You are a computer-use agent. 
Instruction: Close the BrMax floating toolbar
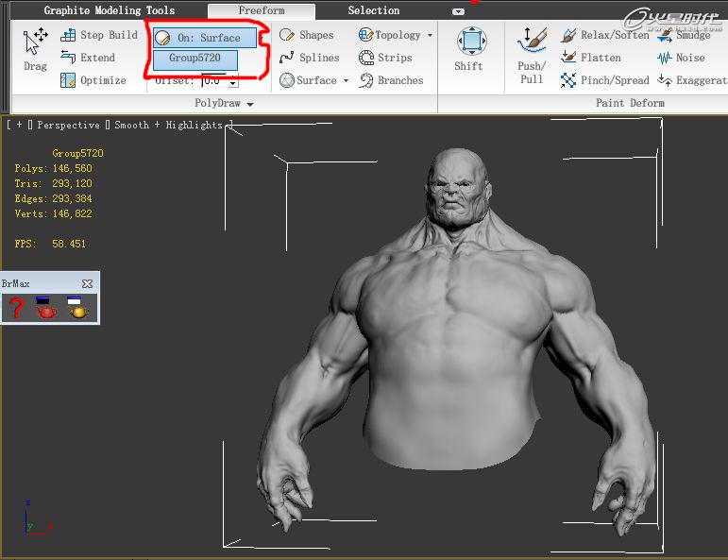pos(87,283)
